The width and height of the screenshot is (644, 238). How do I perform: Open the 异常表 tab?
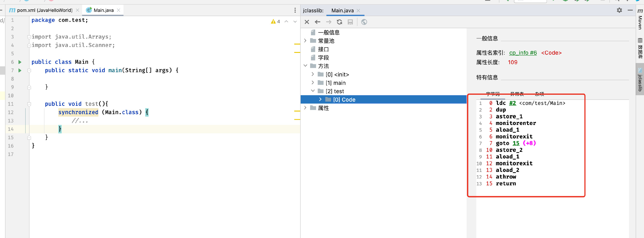click(x=517, y=94)
